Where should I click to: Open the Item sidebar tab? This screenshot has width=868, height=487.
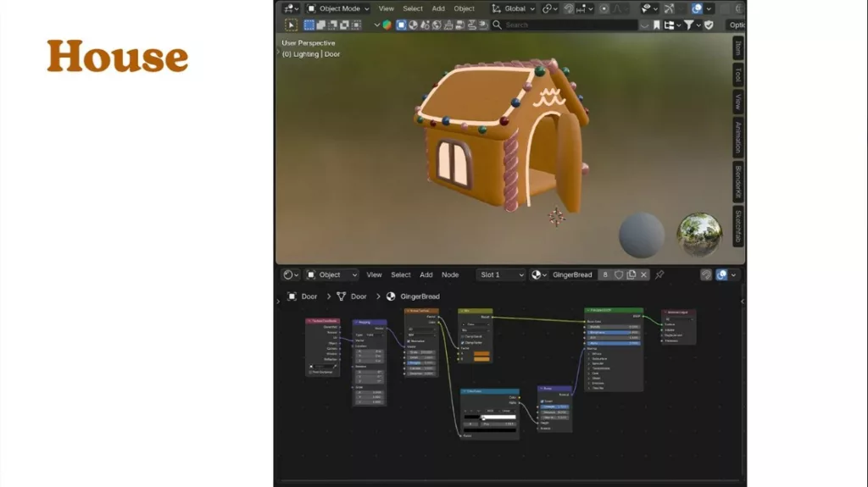738,48
